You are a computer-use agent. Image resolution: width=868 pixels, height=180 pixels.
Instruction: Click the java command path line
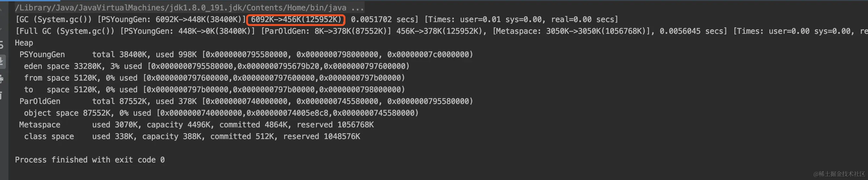pos(189,7)
